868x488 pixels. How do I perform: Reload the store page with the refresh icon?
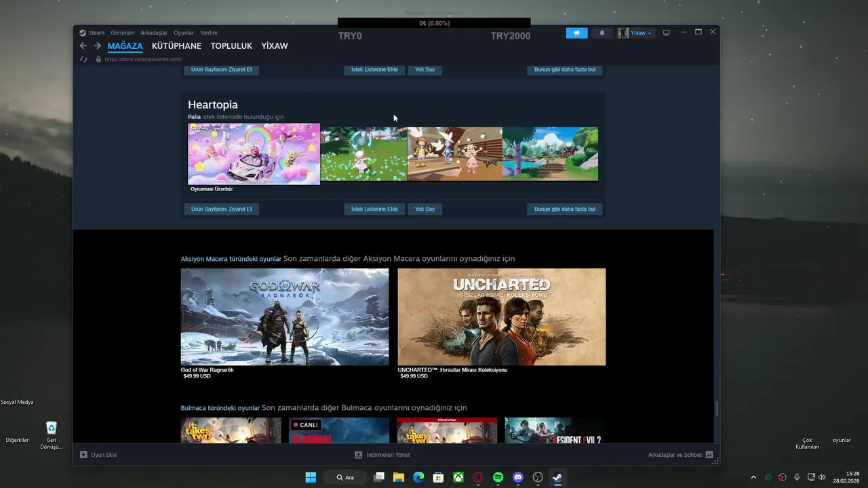tap(83, 59)
